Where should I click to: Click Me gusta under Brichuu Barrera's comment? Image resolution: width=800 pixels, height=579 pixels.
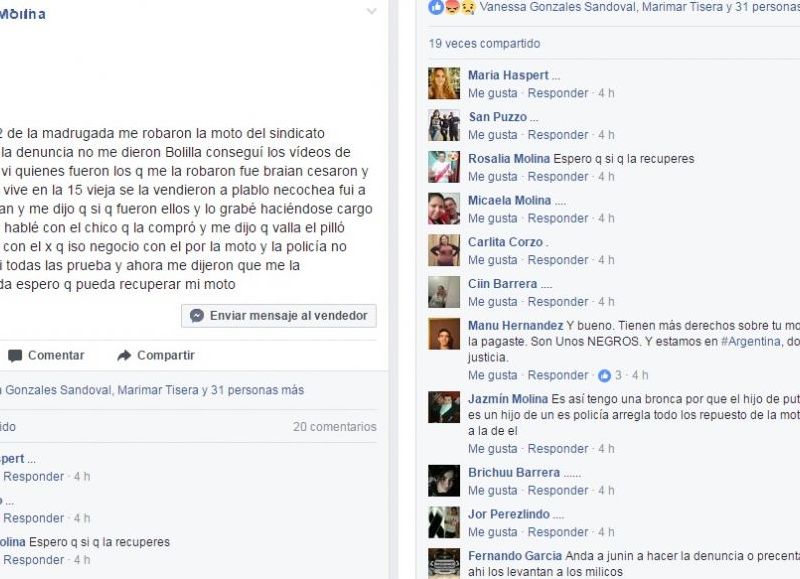[x=492, y=491]
